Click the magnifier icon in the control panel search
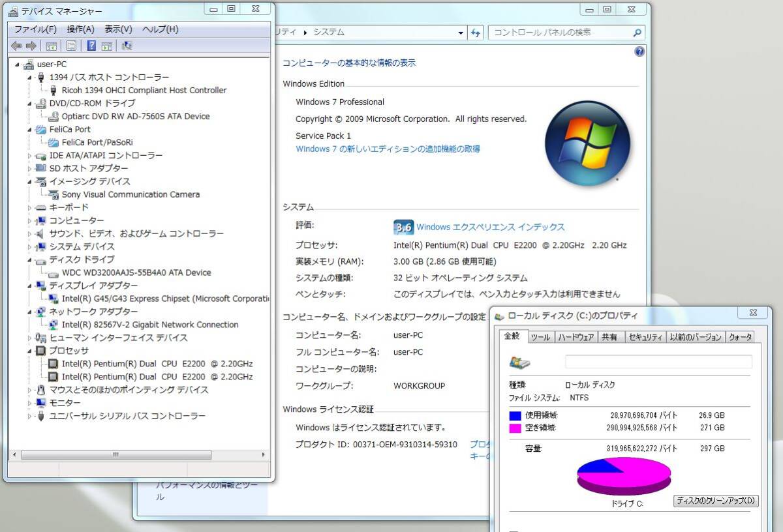 coord(637,33)
